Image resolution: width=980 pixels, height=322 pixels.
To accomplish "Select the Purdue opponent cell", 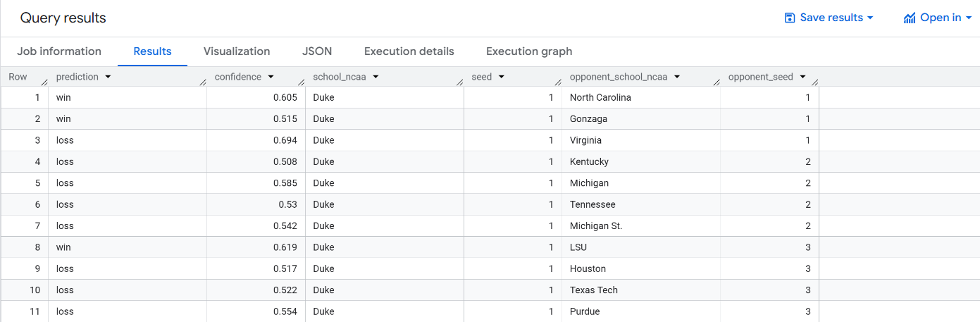I will coord(641,311).
